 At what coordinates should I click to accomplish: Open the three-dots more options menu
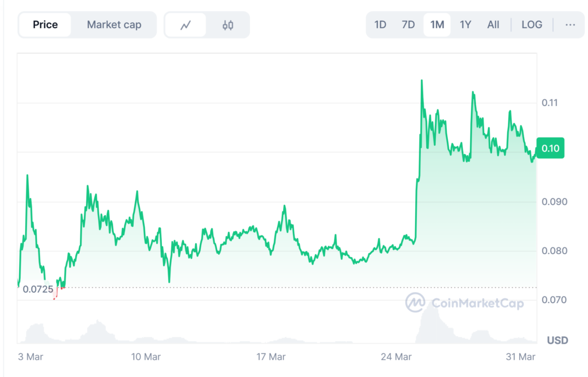[570, 25]
